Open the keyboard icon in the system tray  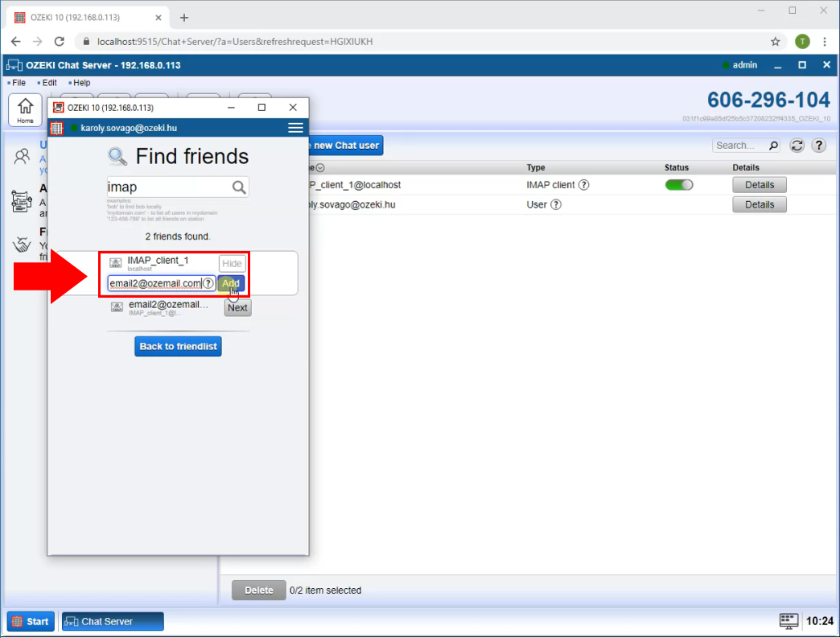[x=788, y=620]
